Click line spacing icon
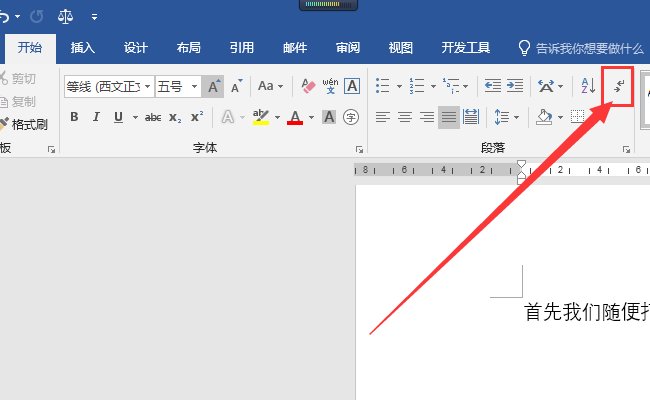Image resolution: width=650 pixels, height=400 pixels. tap(502, 117)
